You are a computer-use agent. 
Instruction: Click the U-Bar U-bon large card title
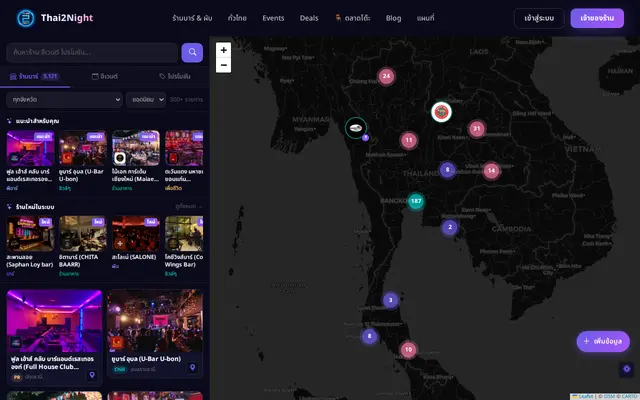coord(146,359)
